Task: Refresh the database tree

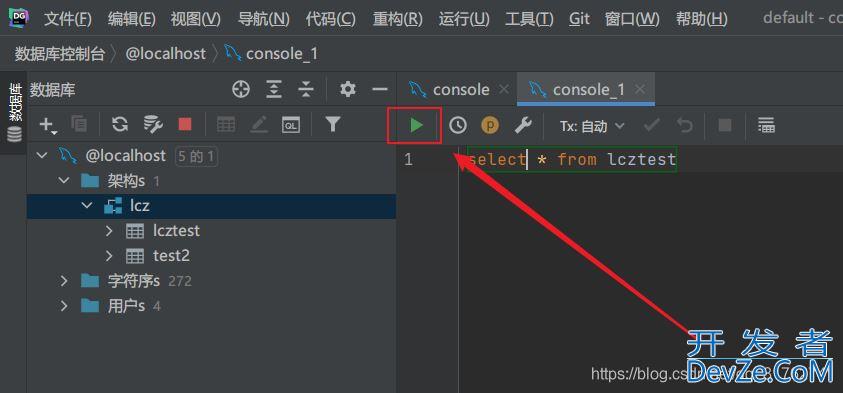Action: pos(120,125)
